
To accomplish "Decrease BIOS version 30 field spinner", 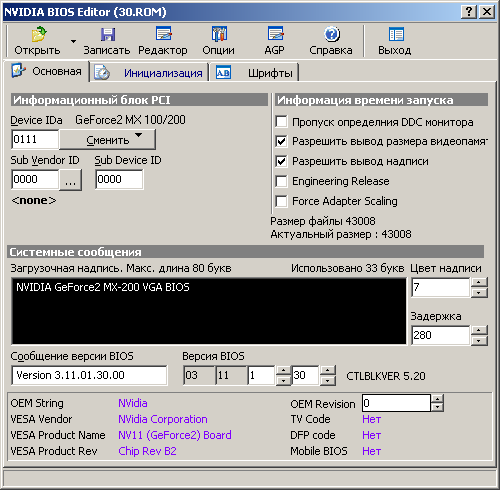I will [x=328, y=380].
